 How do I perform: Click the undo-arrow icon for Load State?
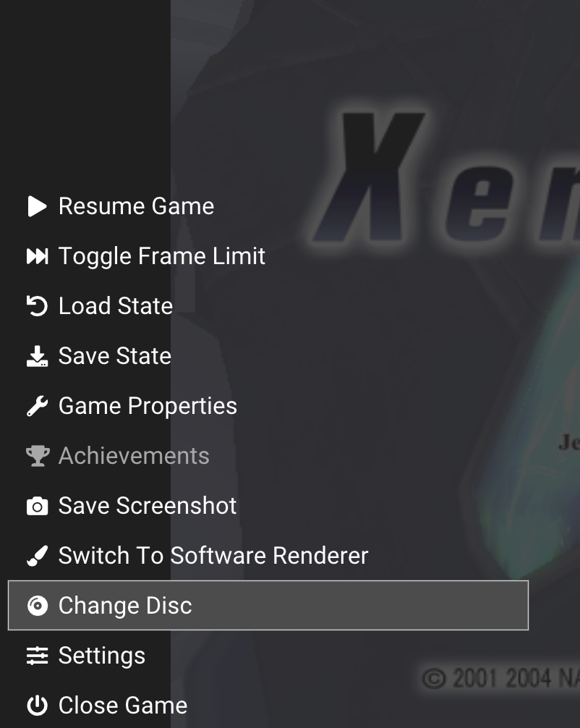37,306
